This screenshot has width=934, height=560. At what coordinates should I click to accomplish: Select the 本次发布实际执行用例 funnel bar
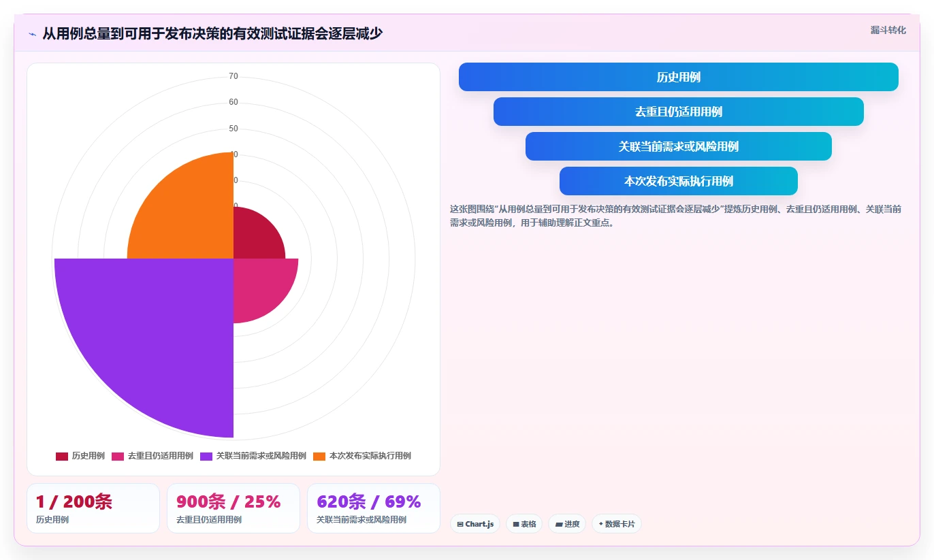point(678,181)
